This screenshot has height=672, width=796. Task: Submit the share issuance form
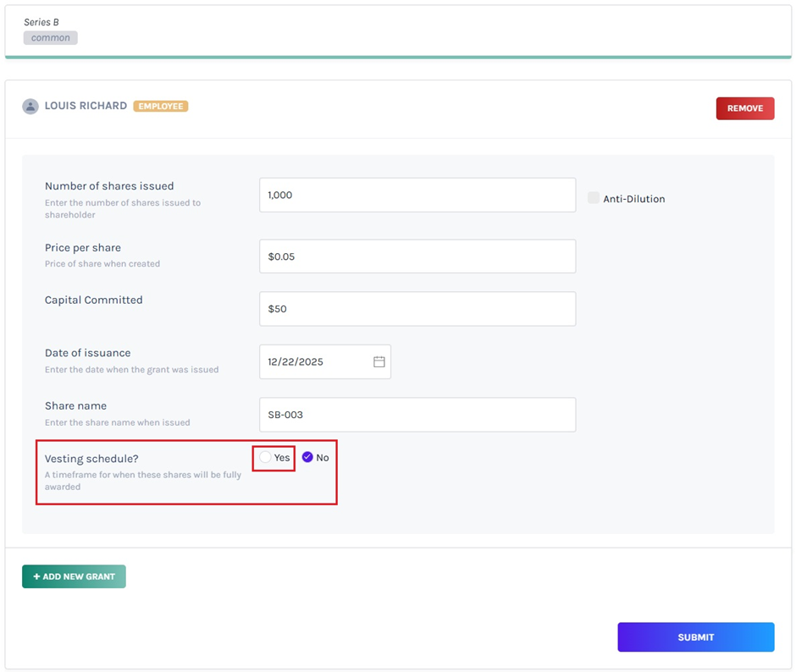[695, 637]
